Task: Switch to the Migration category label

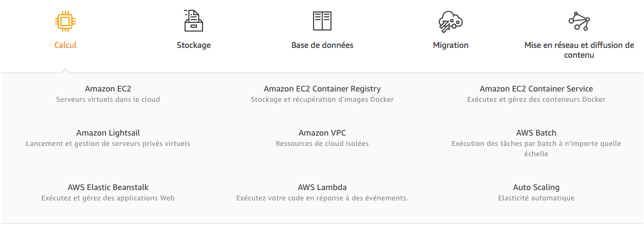Action: click(450, 45)
